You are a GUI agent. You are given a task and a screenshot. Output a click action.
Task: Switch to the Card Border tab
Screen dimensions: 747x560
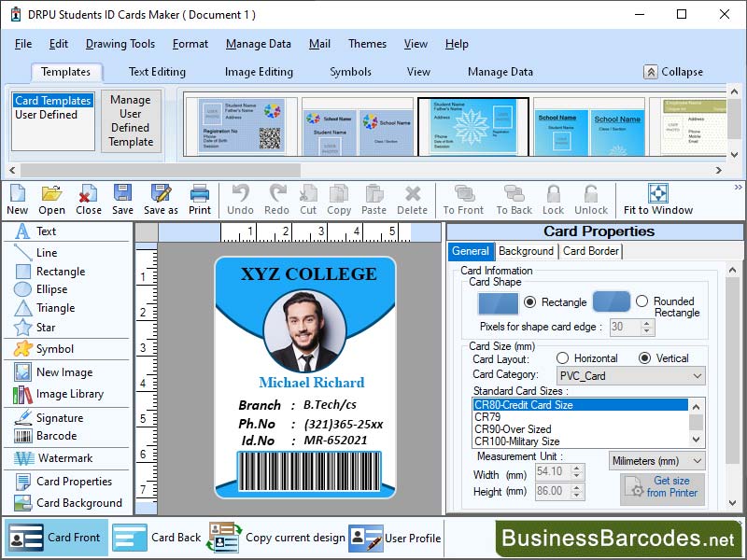coord(590,251)
